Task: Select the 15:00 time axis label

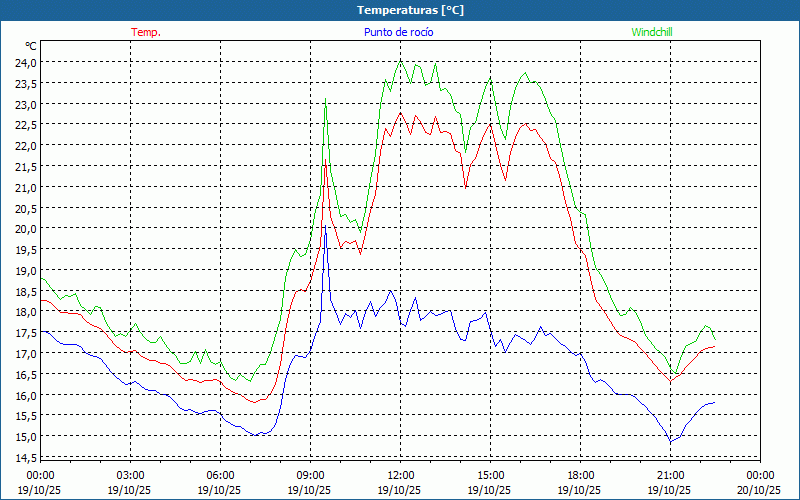Action: 490,476
